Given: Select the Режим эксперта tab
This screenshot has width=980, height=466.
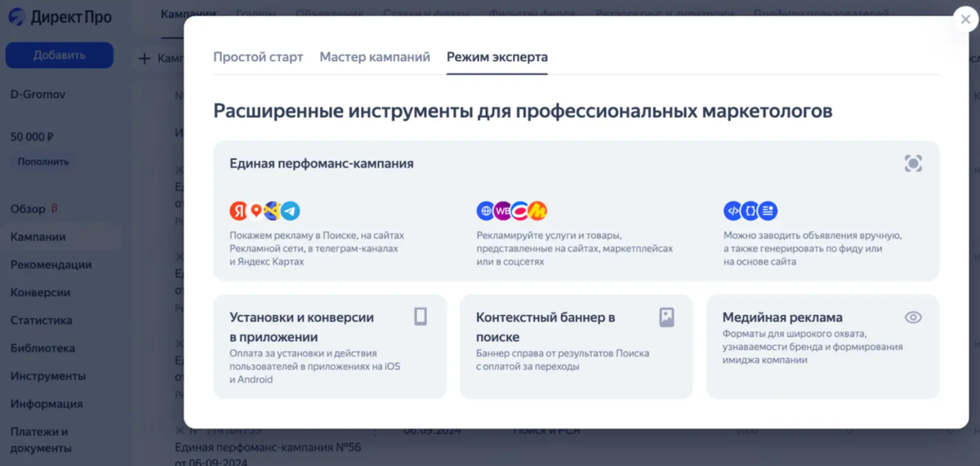Looking at the screenshot, I should (497, 57).
